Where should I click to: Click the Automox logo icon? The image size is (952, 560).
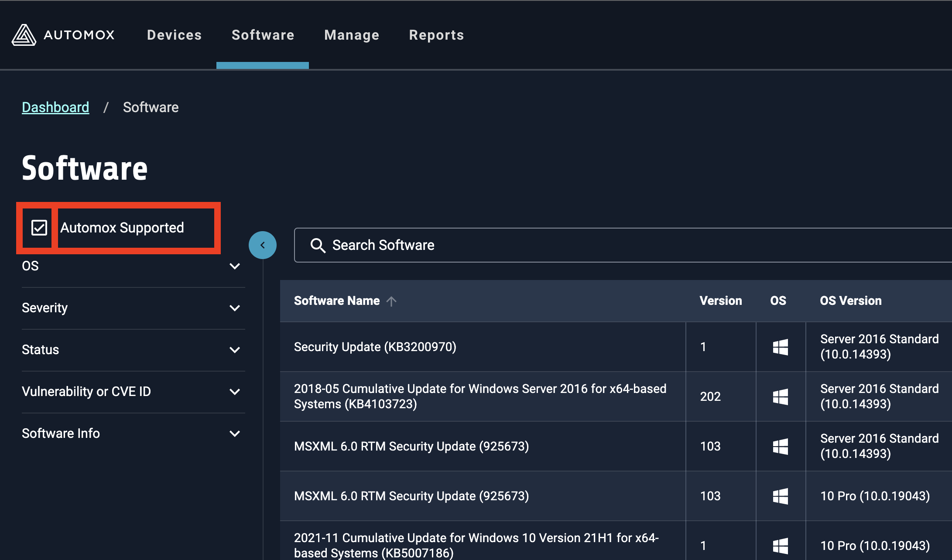(x=24, y=35)
